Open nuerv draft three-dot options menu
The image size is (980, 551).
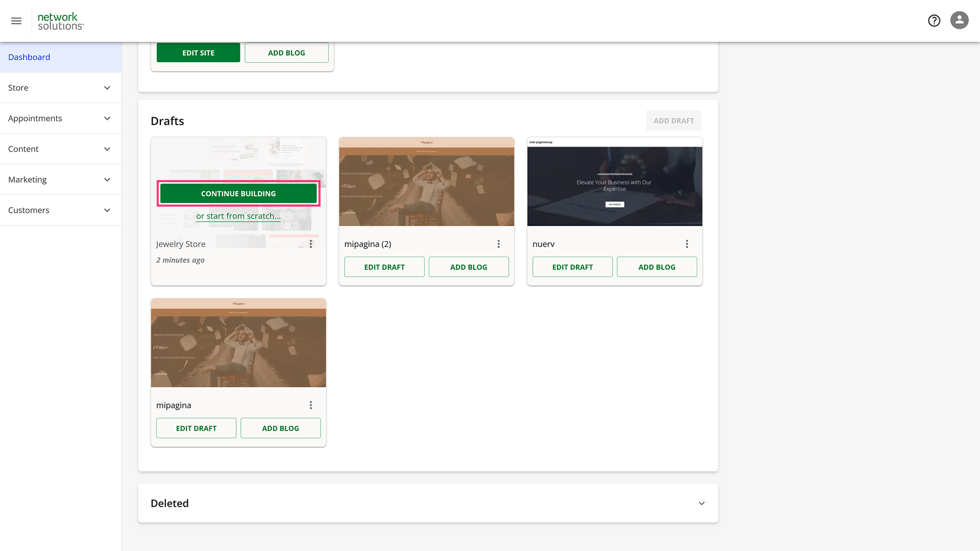coord(687,244)
